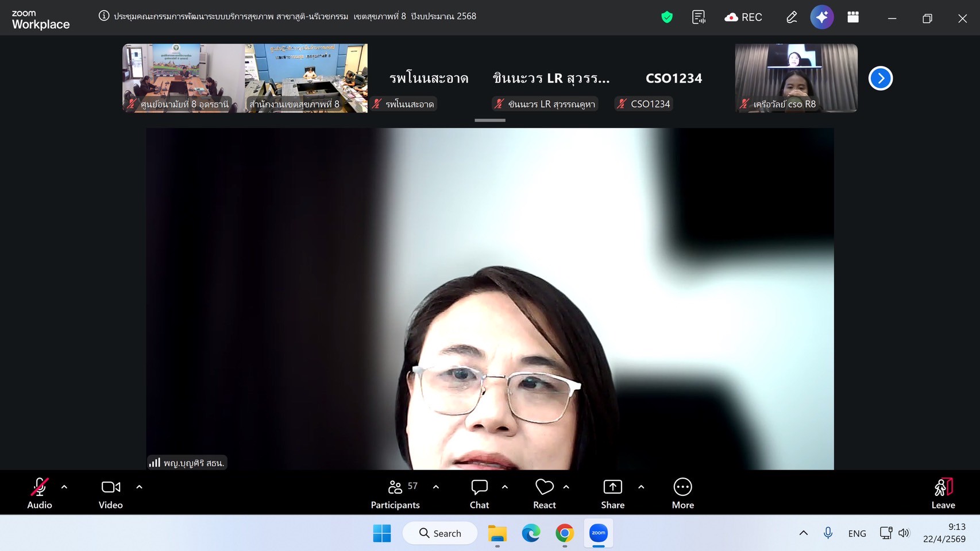Open the Chat panel
Image resolution: width=980 pixels, height=551 pixels.
click(479, 493)
